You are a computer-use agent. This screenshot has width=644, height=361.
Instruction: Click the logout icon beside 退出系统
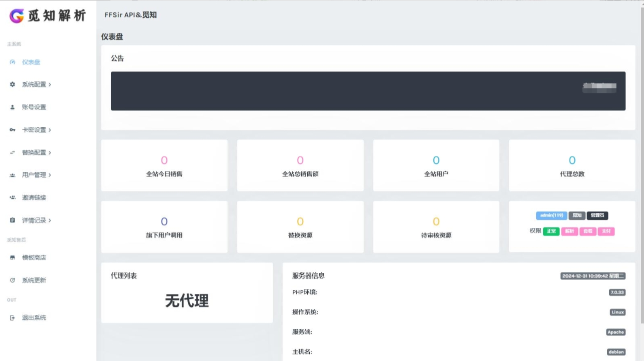click(12, 318)
